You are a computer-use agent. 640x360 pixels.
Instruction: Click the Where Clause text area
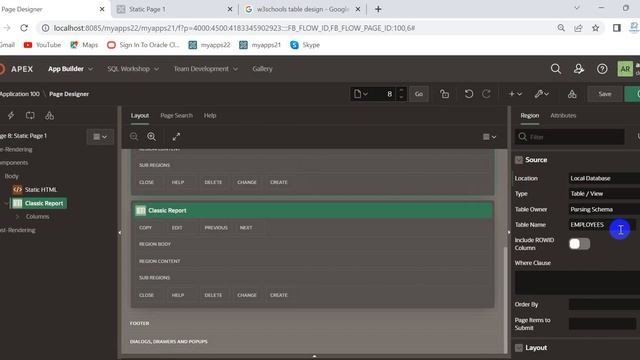[577, 282]
